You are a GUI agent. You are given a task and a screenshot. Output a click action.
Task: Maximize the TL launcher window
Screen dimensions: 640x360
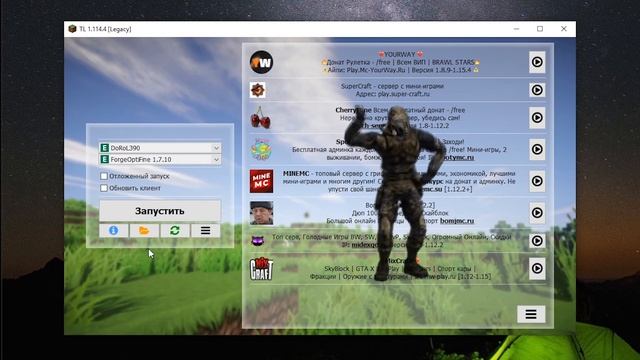click(x=540, y=29)
